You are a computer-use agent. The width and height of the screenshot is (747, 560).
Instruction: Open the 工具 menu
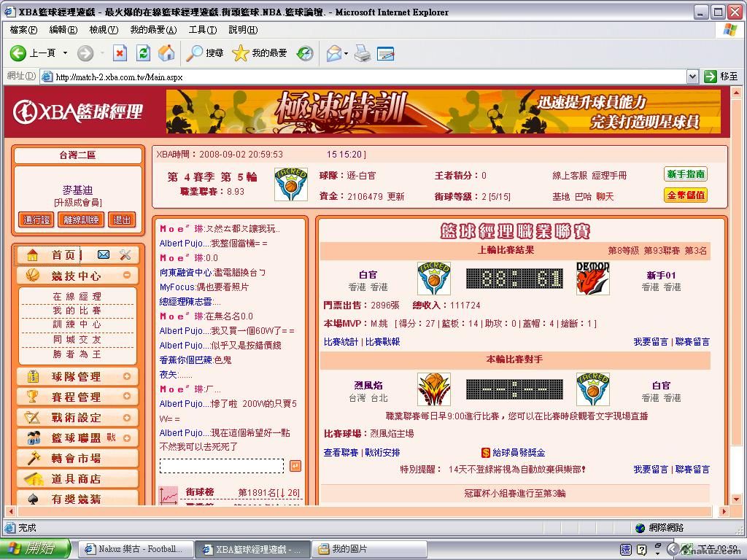[x=202, y=30]
